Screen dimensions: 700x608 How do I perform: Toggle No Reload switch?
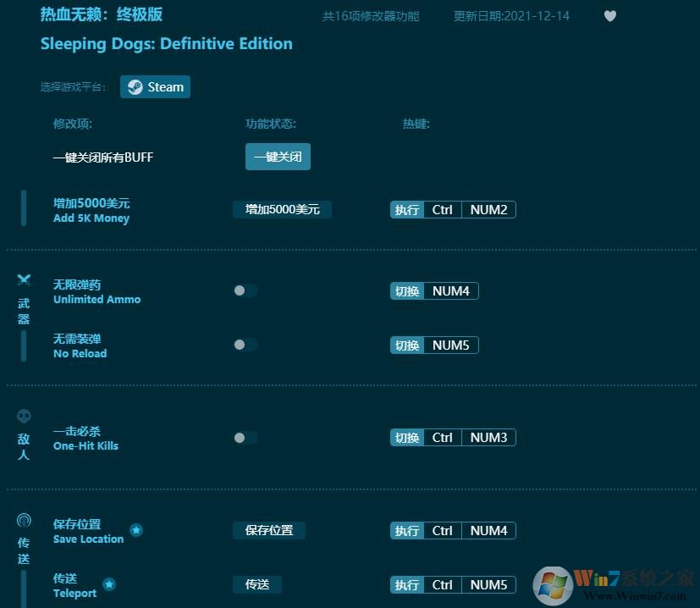tap(245, 345)
